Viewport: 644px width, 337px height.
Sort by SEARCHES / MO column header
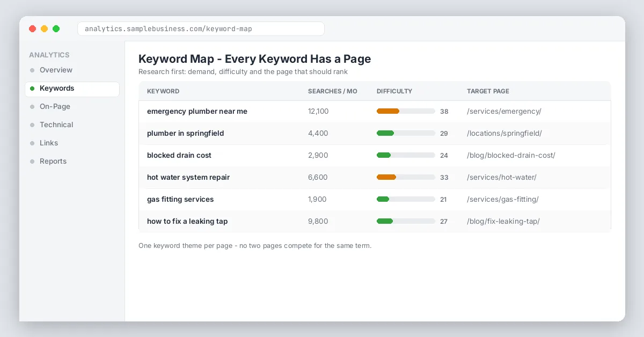tap(332, 91)
